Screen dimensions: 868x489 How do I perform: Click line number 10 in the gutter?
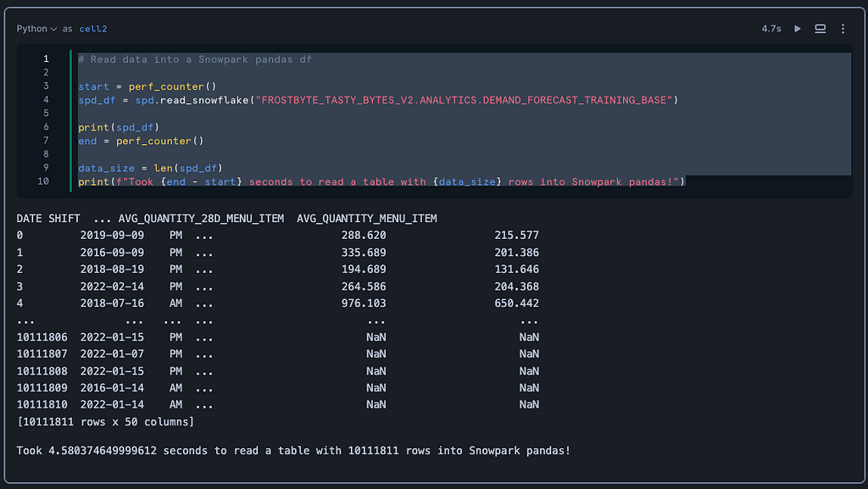43,181
